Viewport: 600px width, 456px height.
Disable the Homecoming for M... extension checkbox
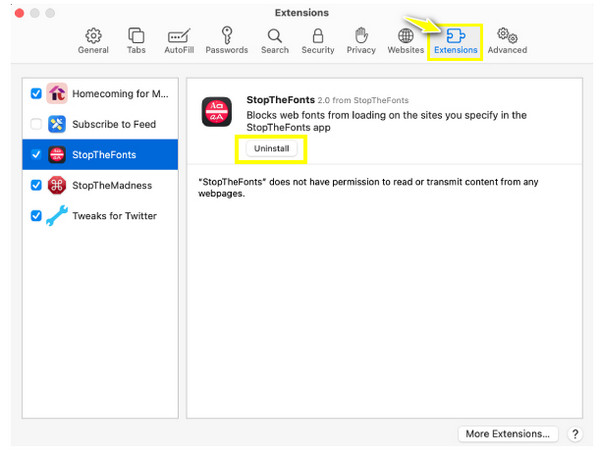pyautogui.click(x=36, y=93)
